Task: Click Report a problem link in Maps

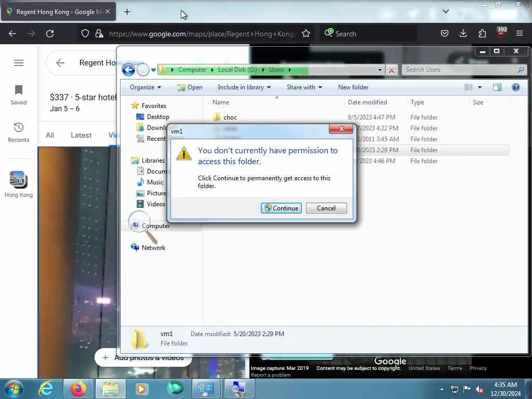Action: [270, 375]
